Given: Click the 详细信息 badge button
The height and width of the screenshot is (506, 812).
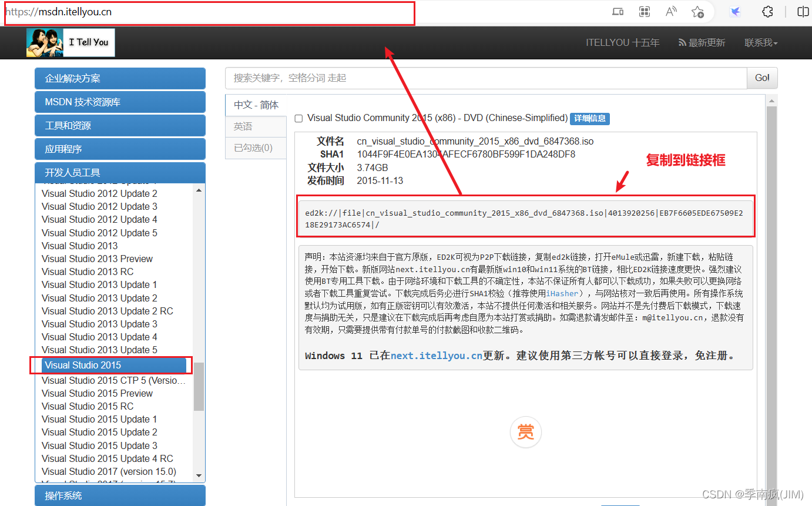Looking at the screenshot, I should pos(590,118).
